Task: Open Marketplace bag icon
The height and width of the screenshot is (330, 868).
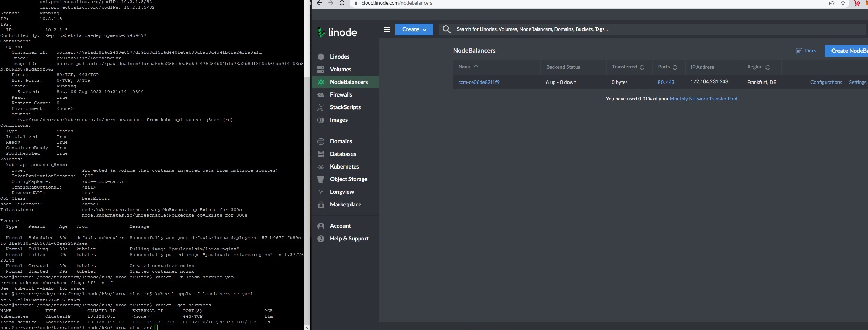Action: point(321,205)
